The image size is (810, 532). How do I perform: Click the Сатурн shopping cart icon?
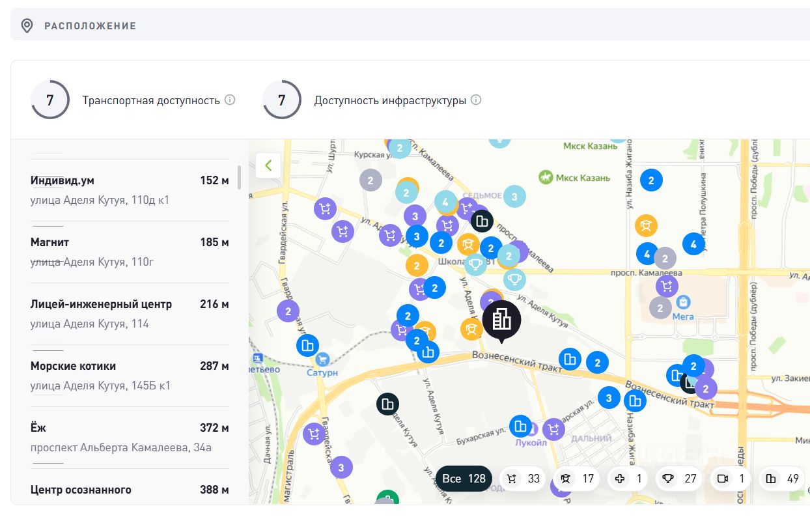(x=322, y=359)
